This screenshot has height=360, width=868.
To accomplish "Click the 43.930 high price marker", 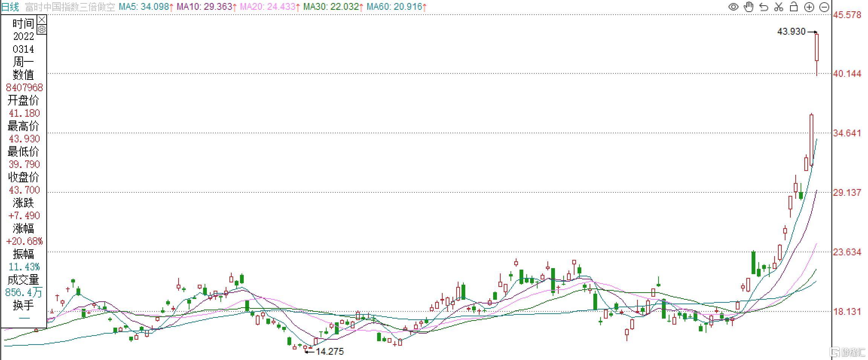I will pos(791,32).
